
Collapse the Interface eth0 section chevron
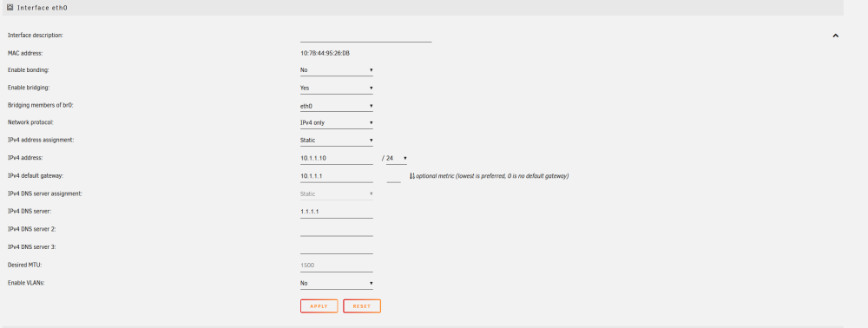tap(835, 36)
